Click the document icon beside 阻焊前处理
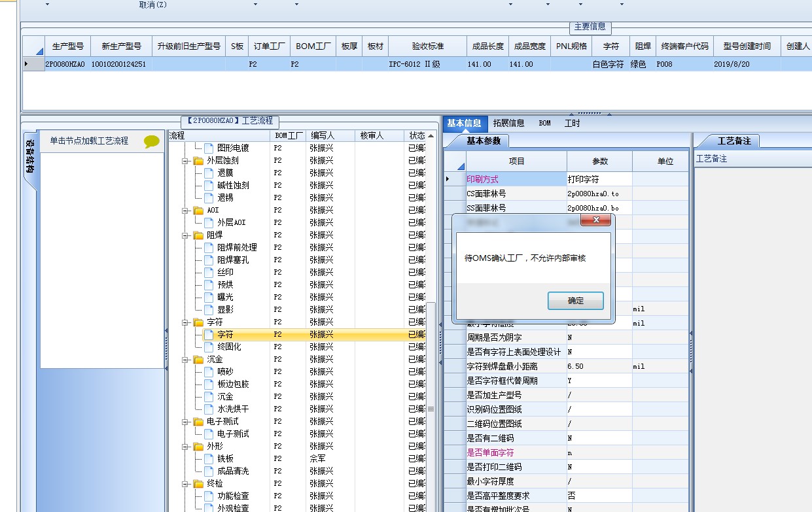Screen dimensions: 812x512 209,247
